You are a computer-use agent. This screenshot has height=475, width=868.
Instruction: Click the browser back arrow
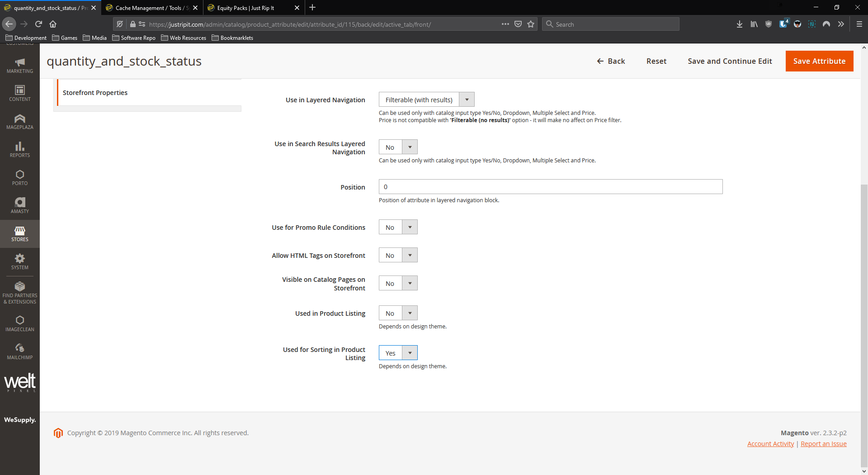coord(9,24)
